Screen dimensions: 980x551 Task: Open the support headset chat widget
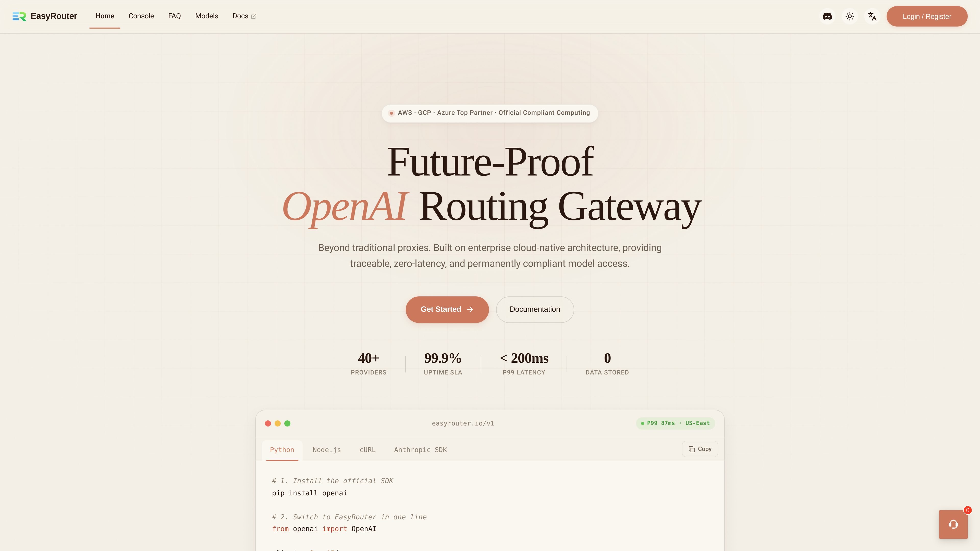[953, 524]
